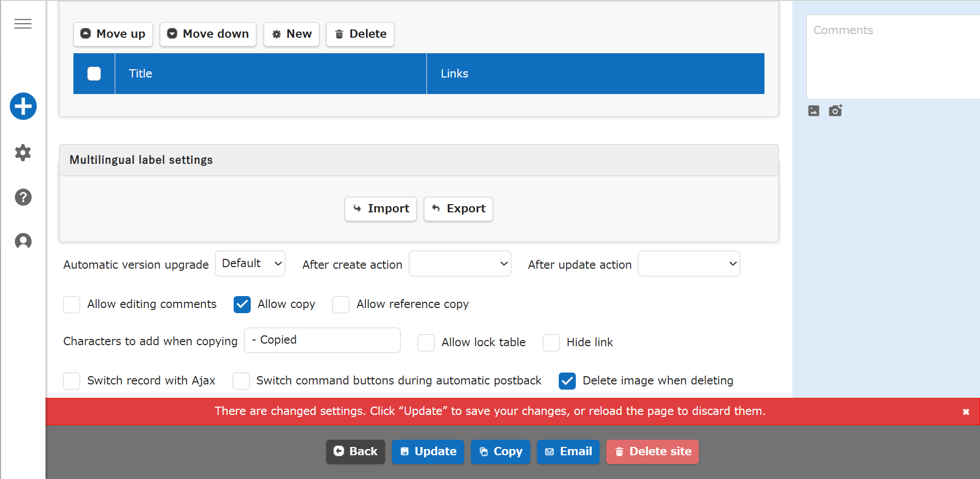Open the hamburger navigation menu
The image size is (980, 479).
point(23,24)
